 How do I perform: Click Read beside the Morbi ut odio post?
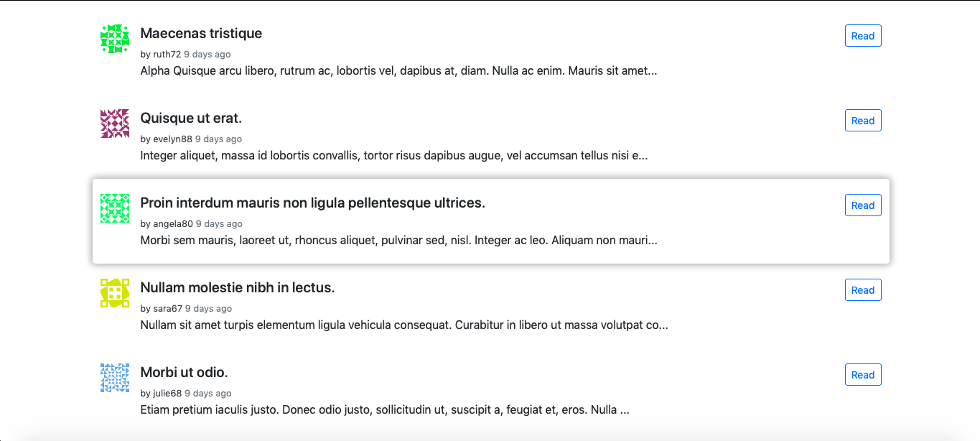coord(863,375)
